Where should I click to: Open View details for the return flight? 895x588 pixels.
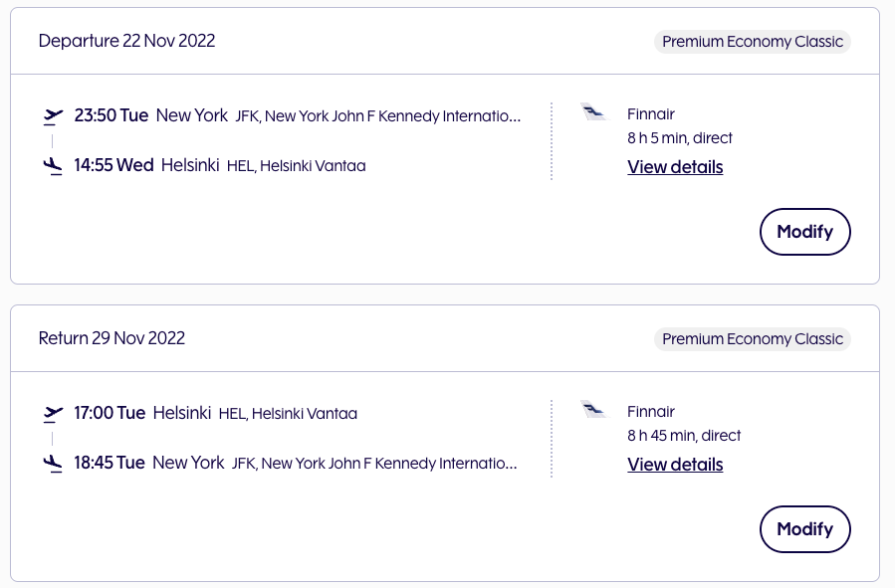point(675,465)
